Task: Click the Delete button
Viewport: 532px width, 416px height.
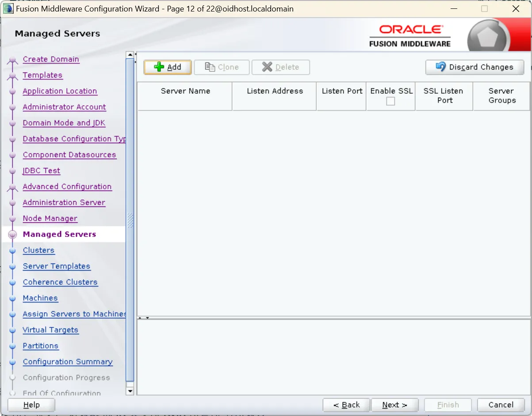Action: tap(280, 67)
